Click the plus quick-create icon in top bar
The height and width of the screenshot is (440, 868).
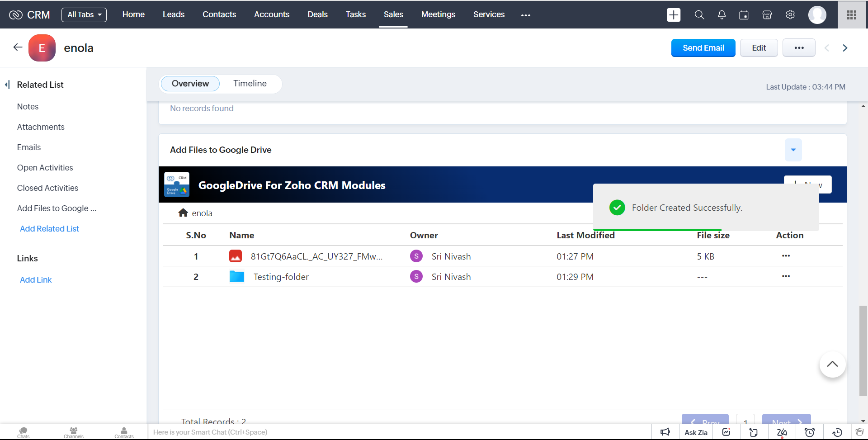tap(674, 15)
